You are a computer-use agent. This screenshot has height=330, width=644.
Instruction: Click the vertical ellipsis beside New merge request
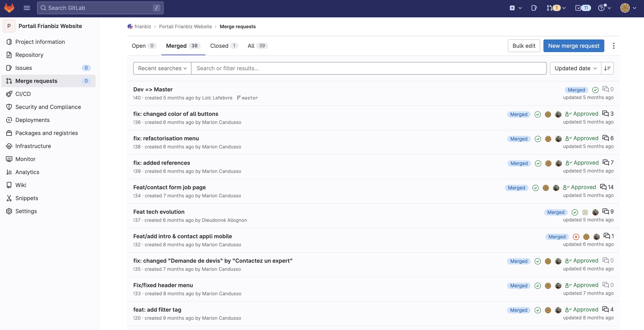614,46
